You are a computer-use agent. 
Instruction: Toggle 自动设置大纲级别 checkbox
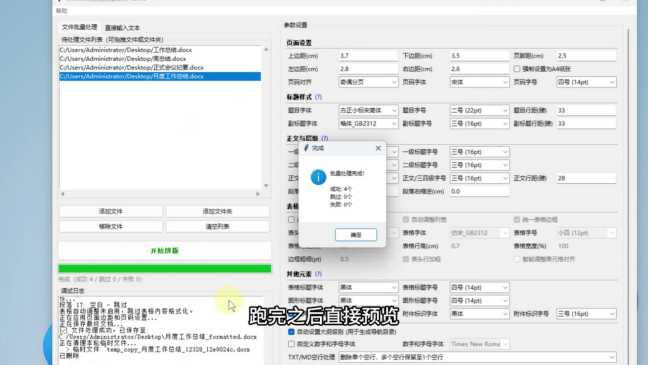coord(291,332)
